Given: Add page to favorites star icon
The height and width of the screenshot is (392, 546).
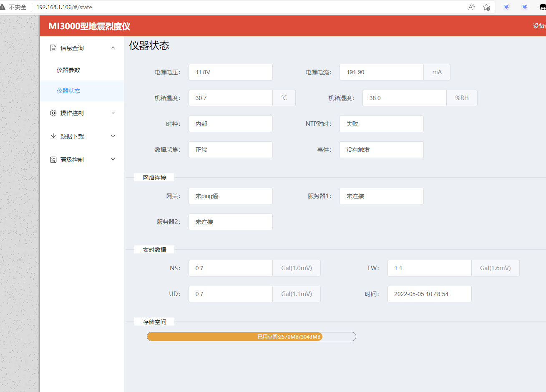Looking at the screenshot, I should point(486,7).
